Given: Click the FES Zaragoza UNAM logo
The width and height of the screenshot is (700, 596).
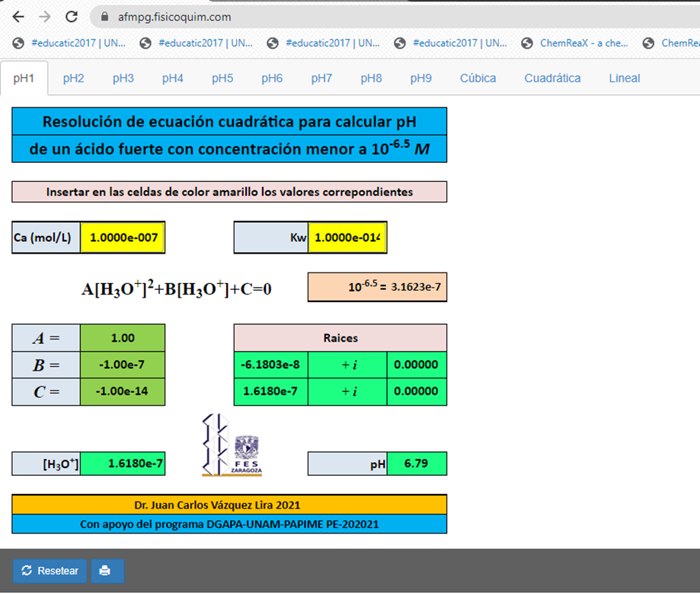Looking at the screenshot, I should 232,446.
